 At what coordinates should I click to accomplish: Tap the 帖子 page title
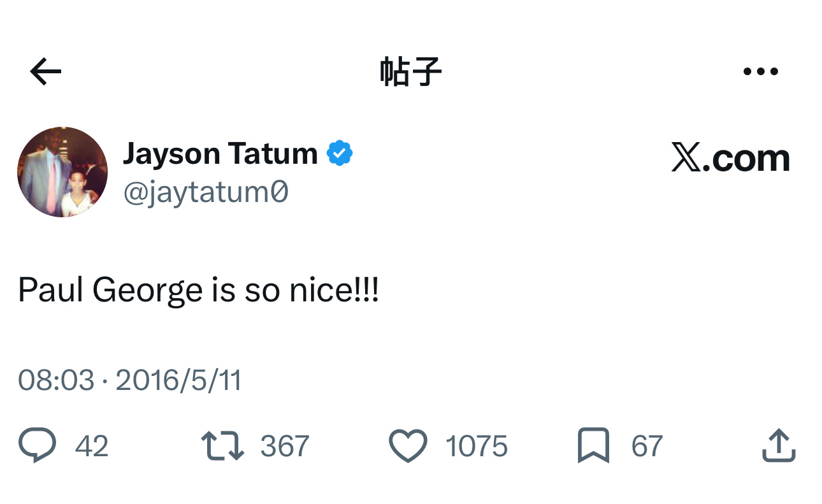pos(411,71)
